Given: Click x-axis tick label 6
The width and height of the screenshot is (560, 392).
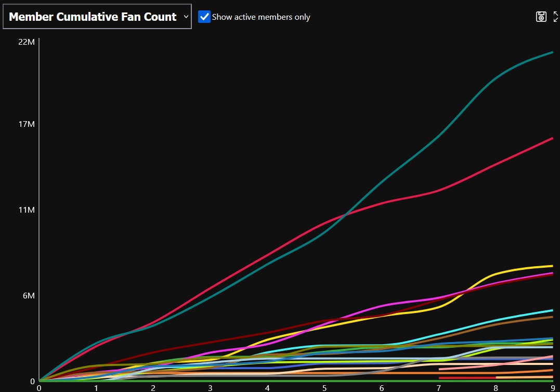Looking at the screenshot, I should [x=382, y=388].
